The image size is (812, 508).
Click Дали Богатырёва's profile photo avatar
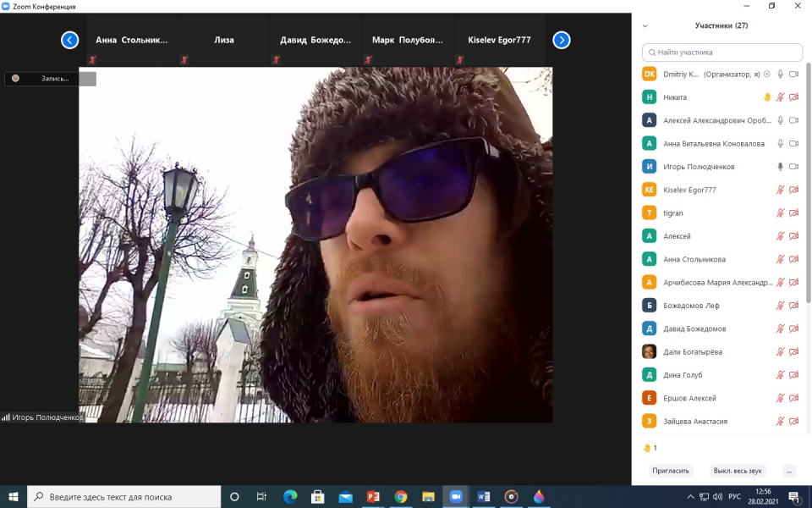coord(650,352)
